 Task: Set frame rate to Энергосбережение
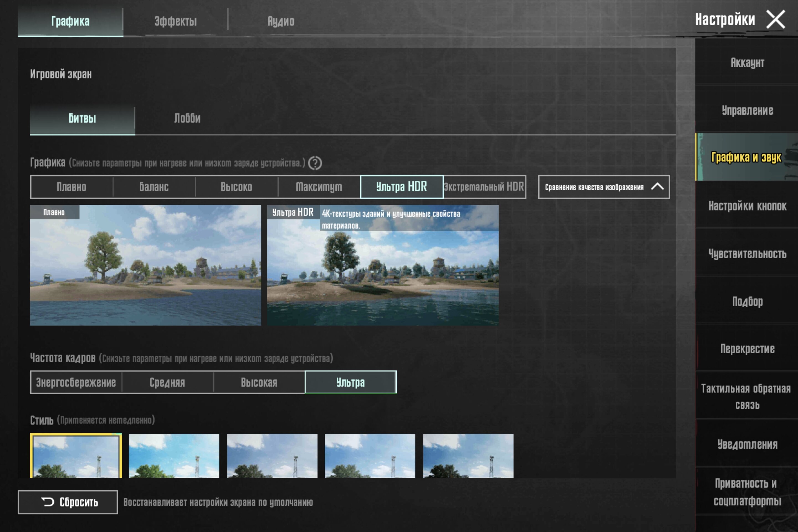tap(76, 382)
